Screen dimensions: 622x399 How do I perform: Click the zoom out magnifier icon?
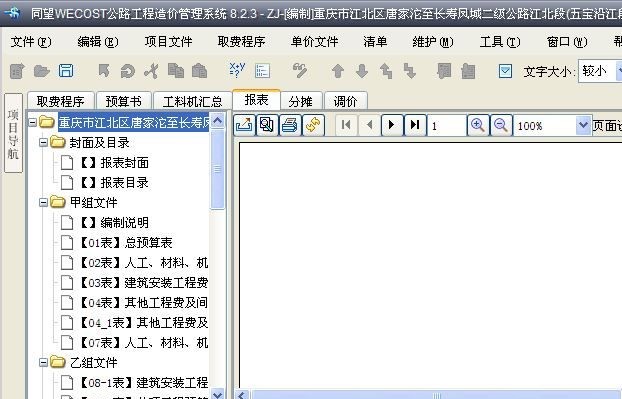tap(501, 125)
